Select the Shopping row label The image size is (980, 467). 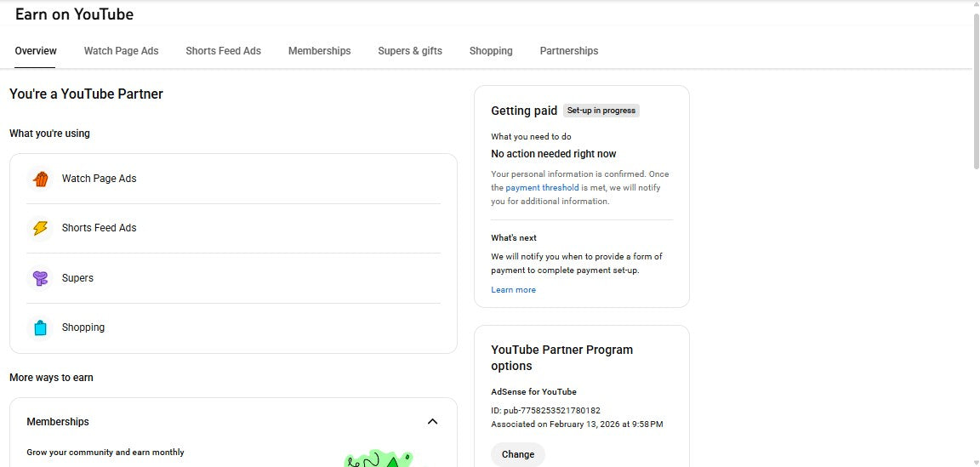(x=83, y=327)
